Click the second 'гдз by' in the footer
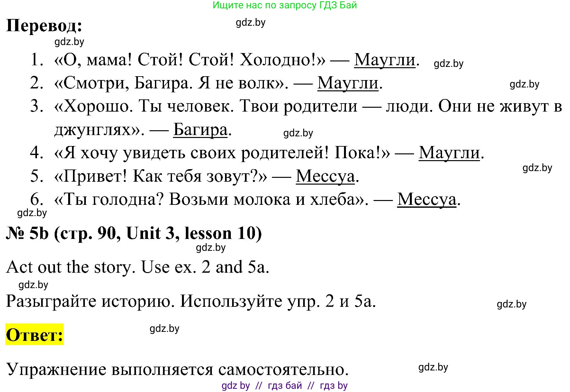The image size is (570, 392). pos(333,386)
